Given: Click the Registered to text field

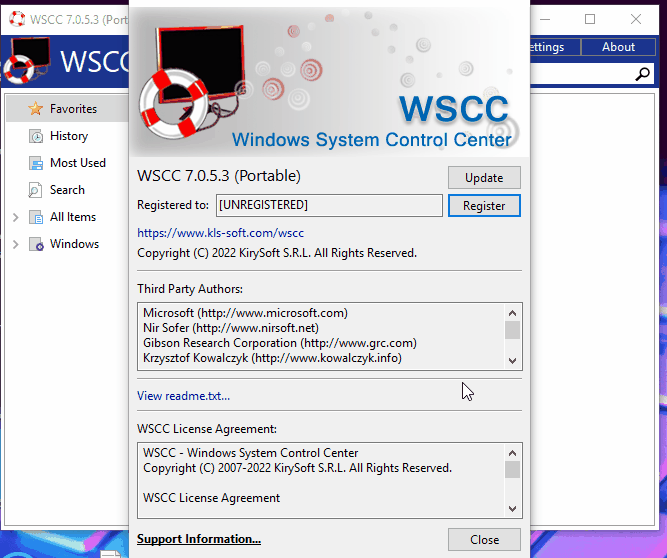Looking at the screenshot, I should coord(329,205).
